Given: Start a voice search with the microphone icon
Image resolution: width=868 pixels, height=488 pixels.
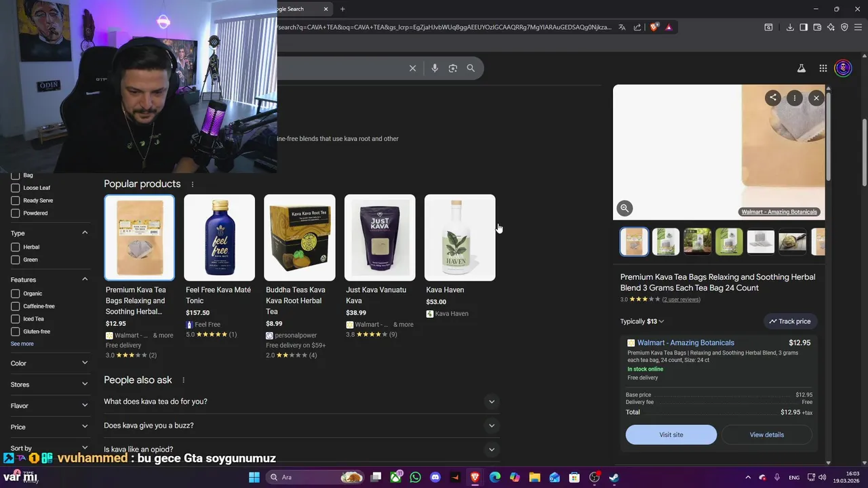Looking at the screenshot, I should [435, 68].
